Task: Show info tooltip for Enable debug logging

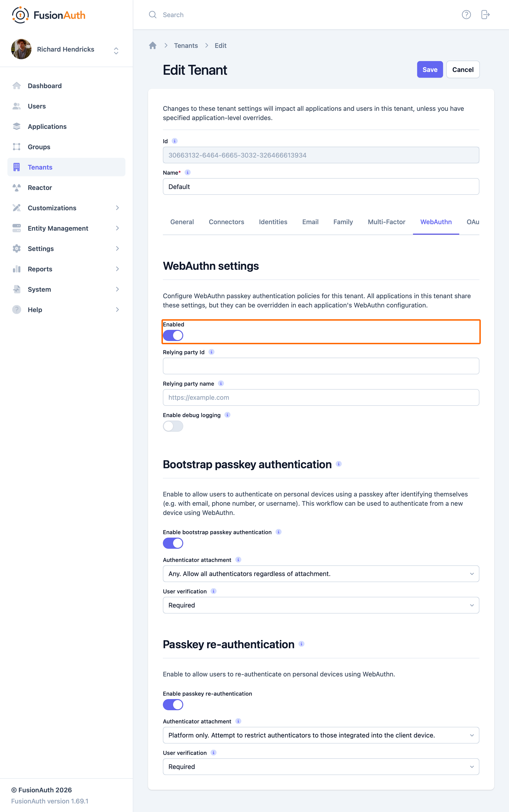Action: tap(227, 415)
